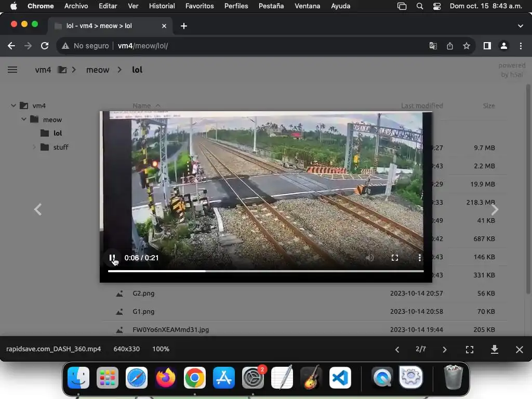This screenshot has width=532, height=399.
Task: Launch Firefox from the Dock
Action: (x=166, y=377)
